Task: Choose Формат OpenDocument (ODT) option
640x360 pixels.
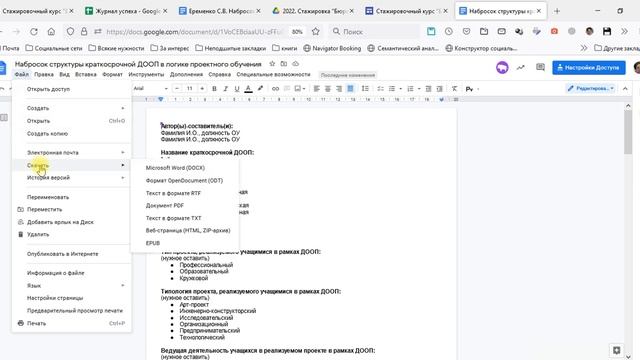Action: click(x=184, y=180)
